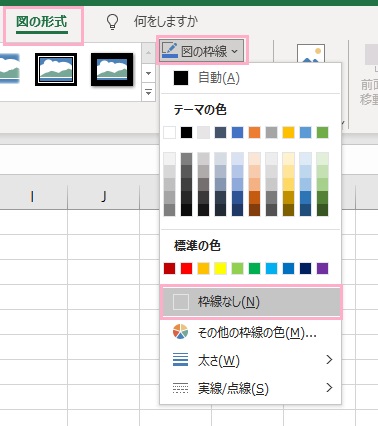Pick black theme color swatch
Screen dimensions: 378x426
[186, 132]
